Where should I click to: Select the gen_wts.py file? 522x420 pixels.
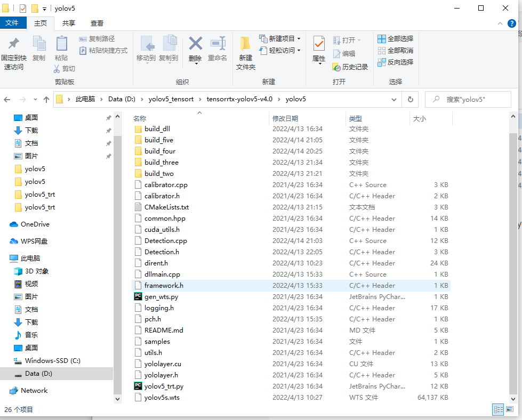click(x=161, y=297)
